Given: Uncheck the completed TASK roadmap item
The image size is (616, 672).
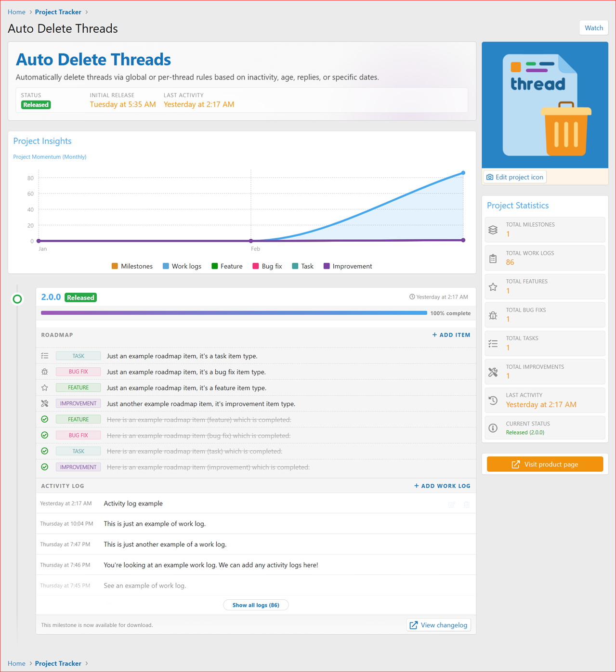Looking at the screenshot, I should click(x=45, y=451).
